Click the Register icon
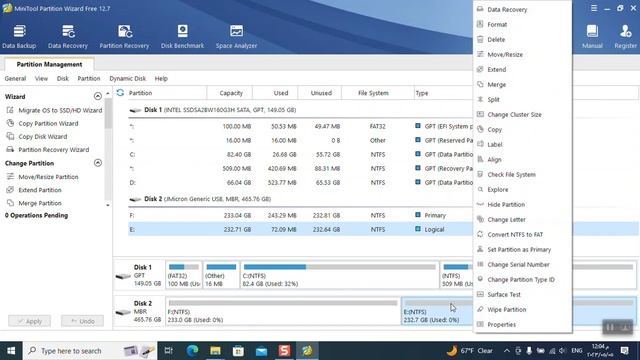640x360 pixels. click(x=625, y=37)
